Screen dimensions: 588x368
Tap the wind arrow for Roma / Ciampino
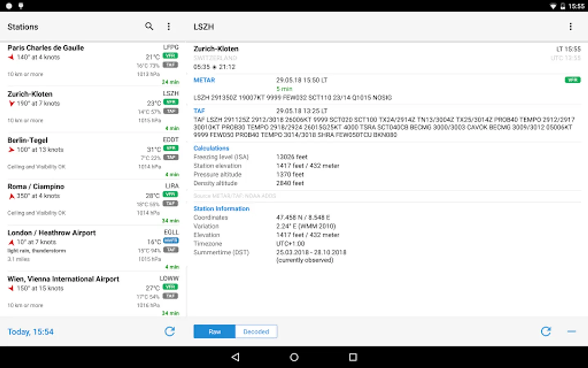coord(11,196)
